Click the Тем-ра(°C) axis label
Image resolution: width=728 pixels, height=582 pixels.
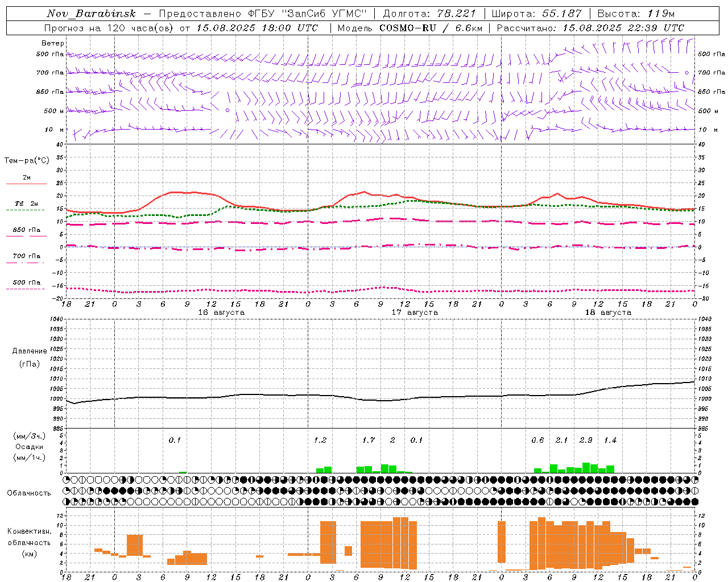27,161
